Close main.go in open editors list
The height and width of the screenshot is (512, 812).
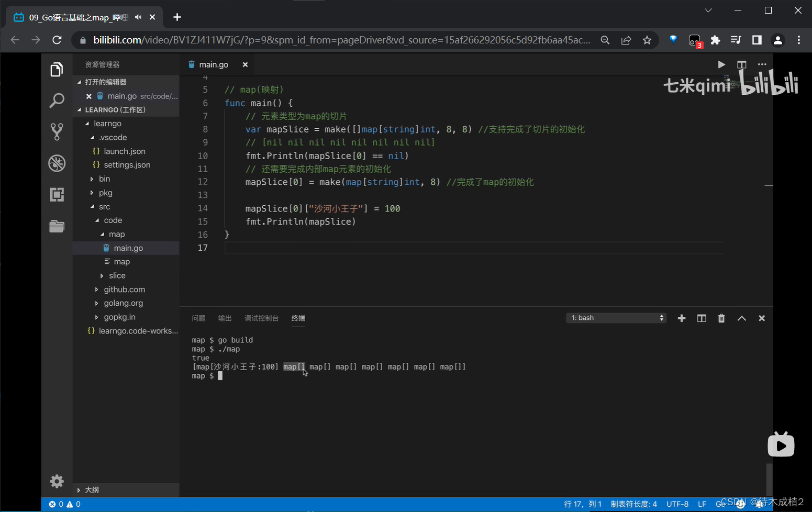[x=89, y=96]
